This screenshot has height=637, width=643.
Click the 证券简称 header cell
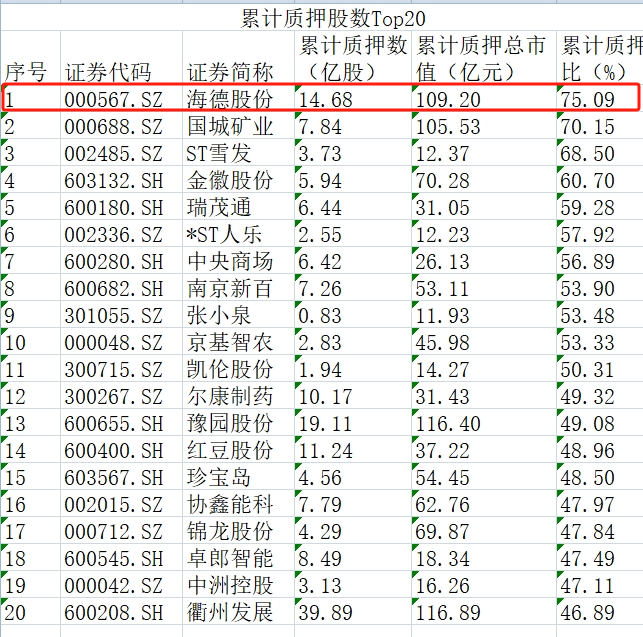[238, 57]
